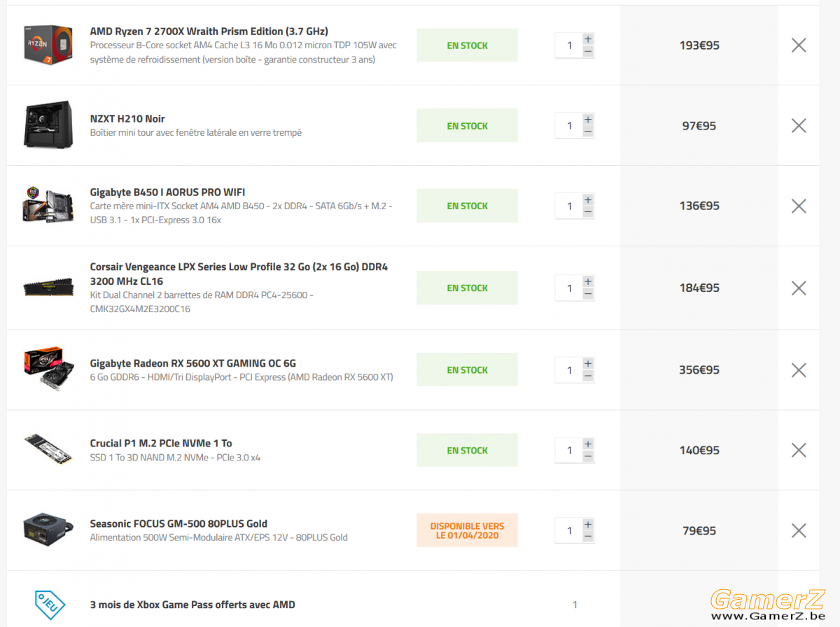The height and width of the screenshot is (627, 840).
Task: Increase quantity of AMD Ryzen 7 2700X
Action: click(588, 39)
